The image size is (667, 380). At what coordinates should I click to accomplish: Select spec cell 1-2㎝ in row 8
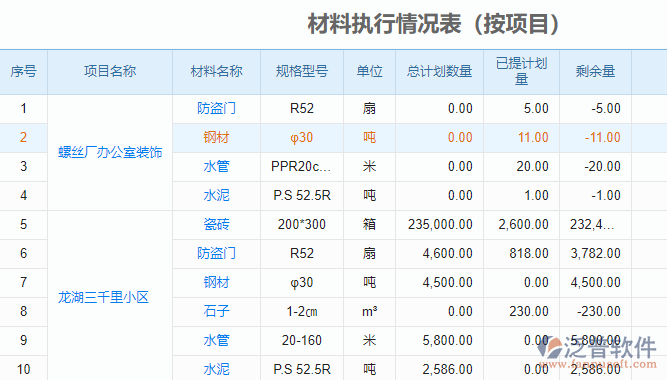pos(302,311)
